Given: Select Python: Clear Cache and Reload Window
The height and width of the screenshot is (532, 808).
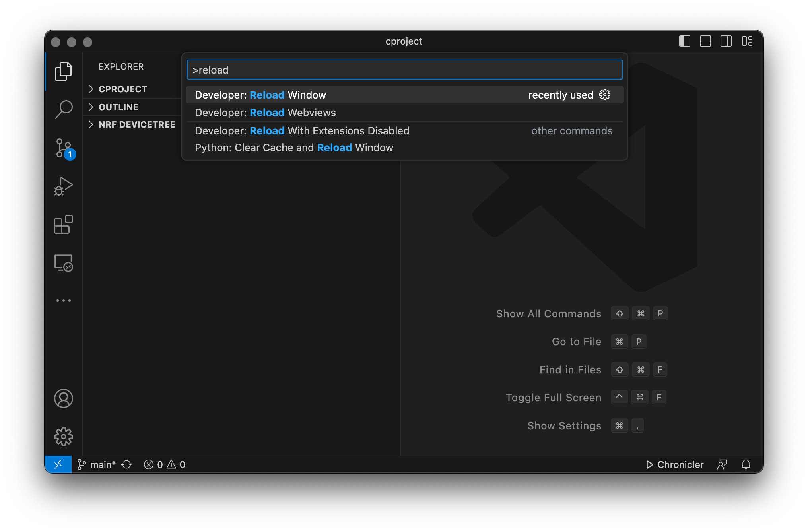Looking at the screenshot, I should [294, 148].
